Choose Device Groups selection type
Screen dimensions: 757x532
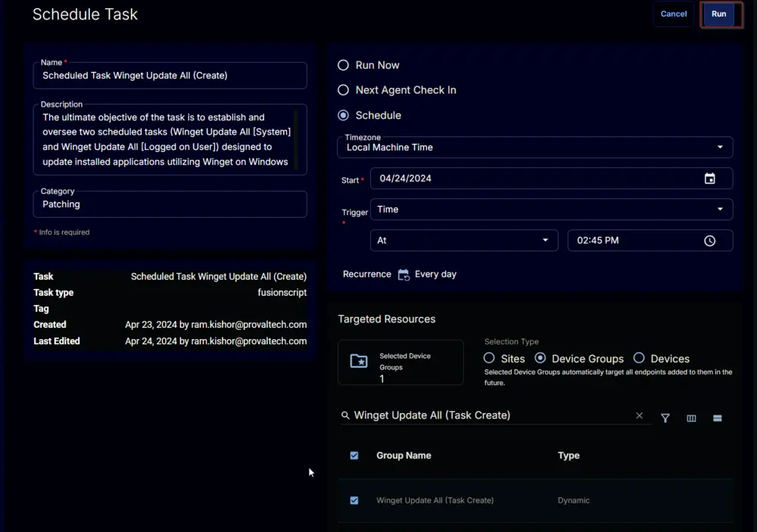[x=540, y=358]
